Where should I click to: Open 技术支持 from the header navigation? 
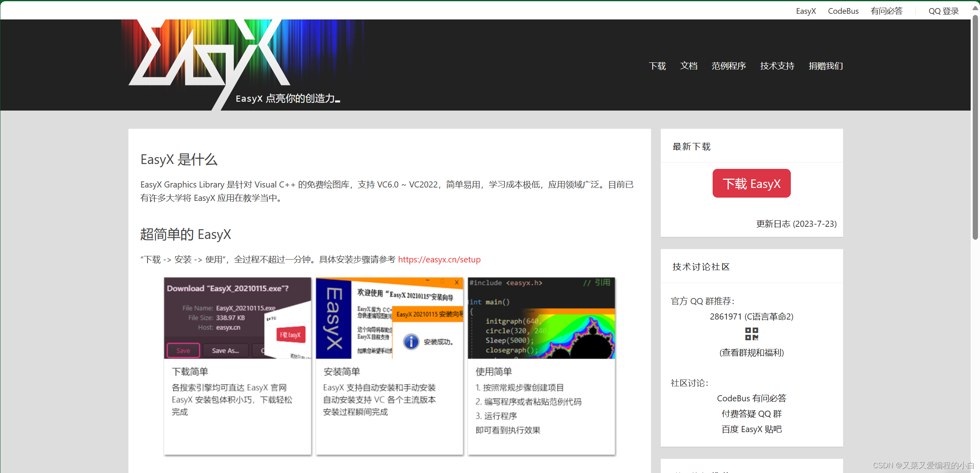[777, 66]
